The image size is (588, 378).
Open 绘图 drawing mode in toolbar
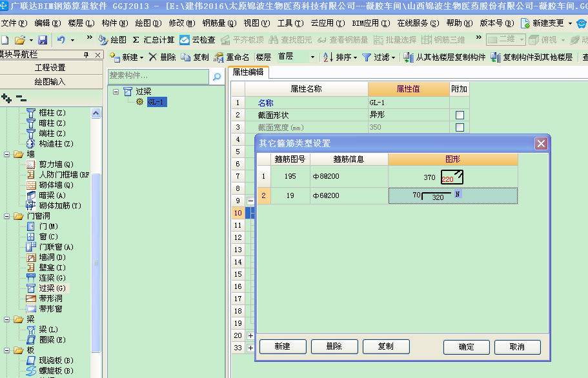[x=112, y=40]
